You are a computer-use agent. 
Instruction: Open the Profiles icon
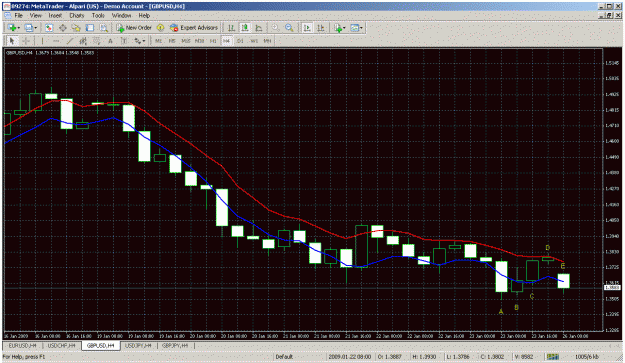coord(28,27)
